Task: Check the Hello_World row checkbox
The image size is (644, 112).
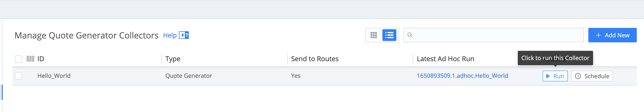Action: [18, 76]
